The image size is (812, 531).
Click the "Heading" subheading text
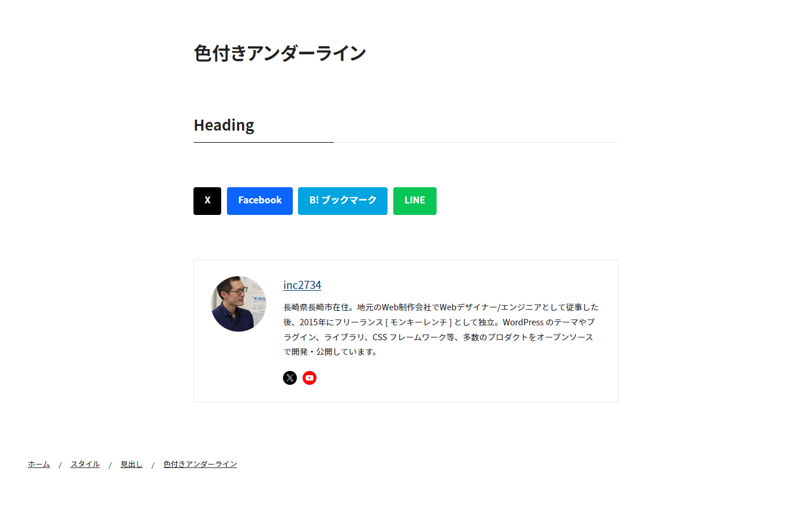click(224, 125)
